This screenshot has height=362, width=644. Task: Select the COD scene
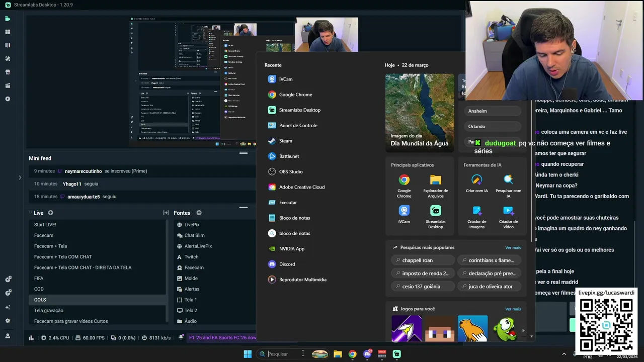[x=97, y=289]
